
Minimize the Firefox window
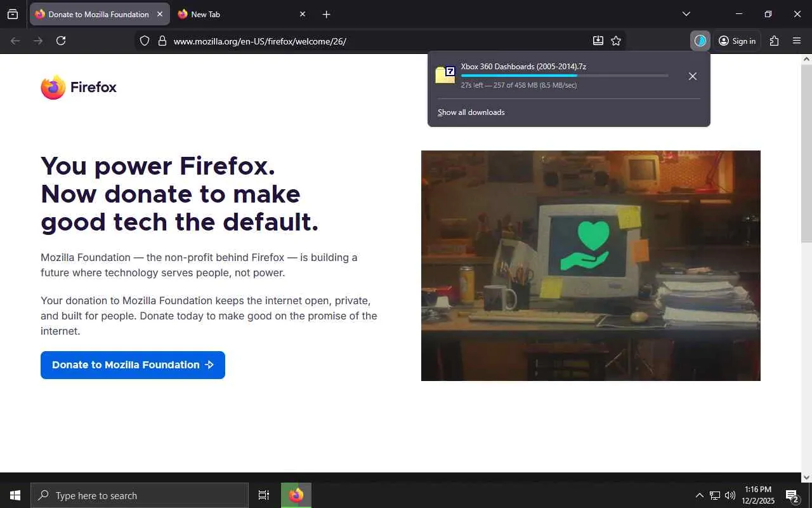click(739, 14)
